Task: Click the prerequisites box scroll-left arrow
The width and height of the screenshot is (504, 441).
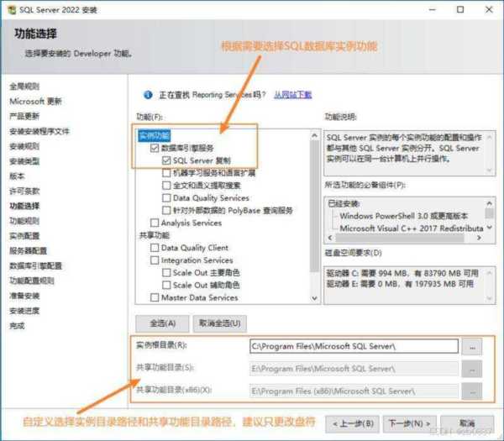Action: click(330, 238)
